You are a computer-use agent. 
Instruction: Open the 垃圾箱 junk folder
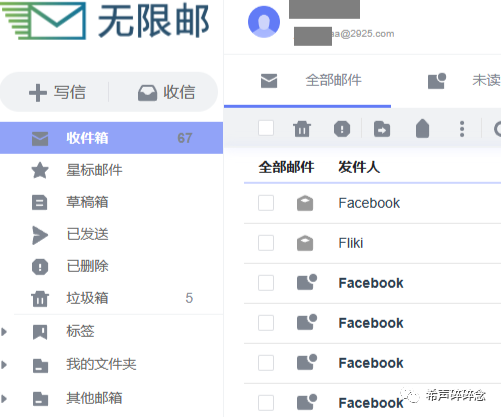tap(87, 298)
